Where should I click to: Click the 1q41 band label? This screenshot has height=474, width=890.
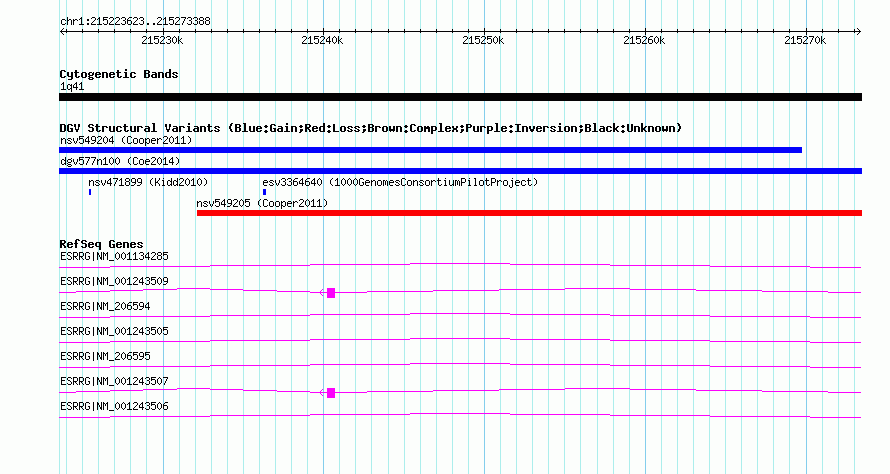[72, 86]
